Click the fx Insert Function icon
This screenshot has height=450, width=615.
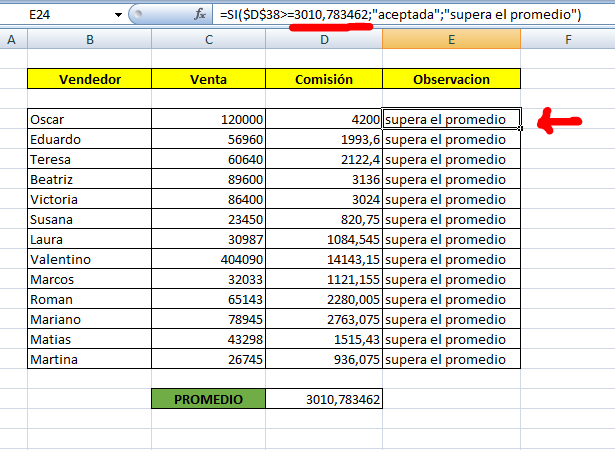tap(201, 15)
